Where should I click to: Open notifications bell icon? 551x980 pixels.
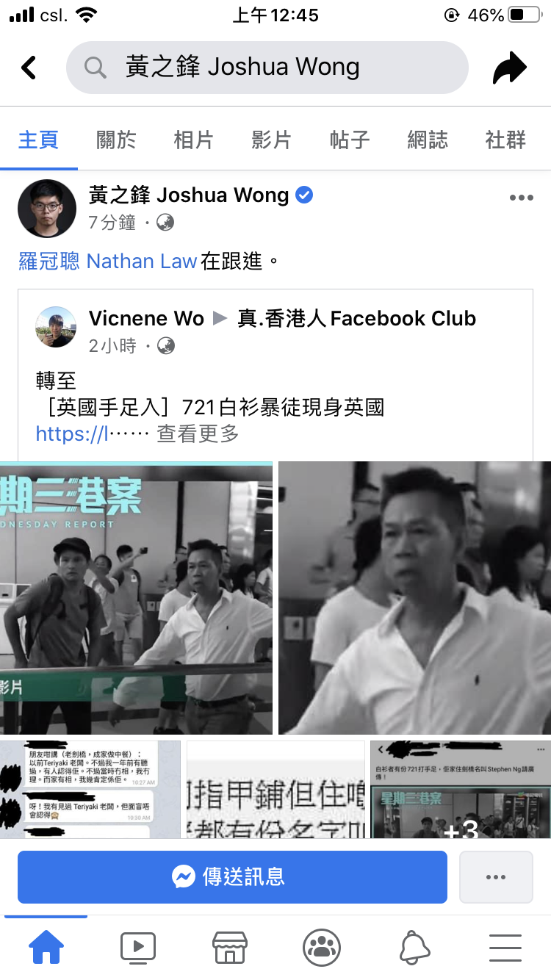click(x=414, y=948)
